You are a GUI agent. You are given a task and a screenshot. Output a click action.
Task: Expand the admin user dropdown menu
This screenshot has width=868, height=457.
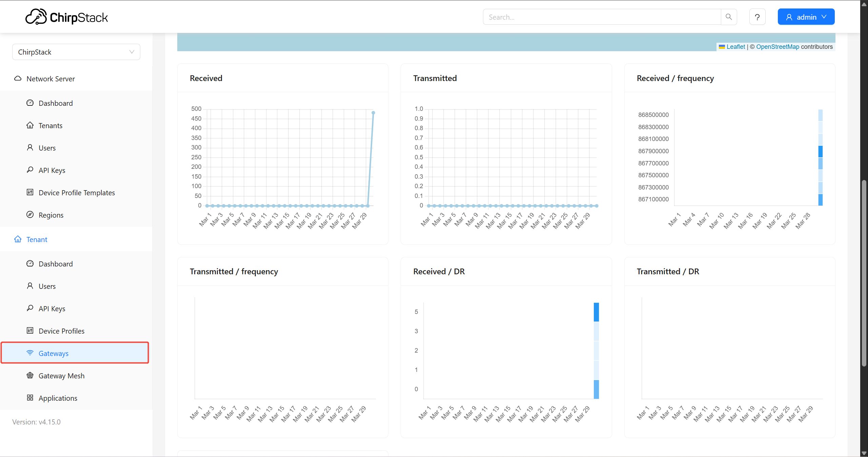tap(806, 17)
